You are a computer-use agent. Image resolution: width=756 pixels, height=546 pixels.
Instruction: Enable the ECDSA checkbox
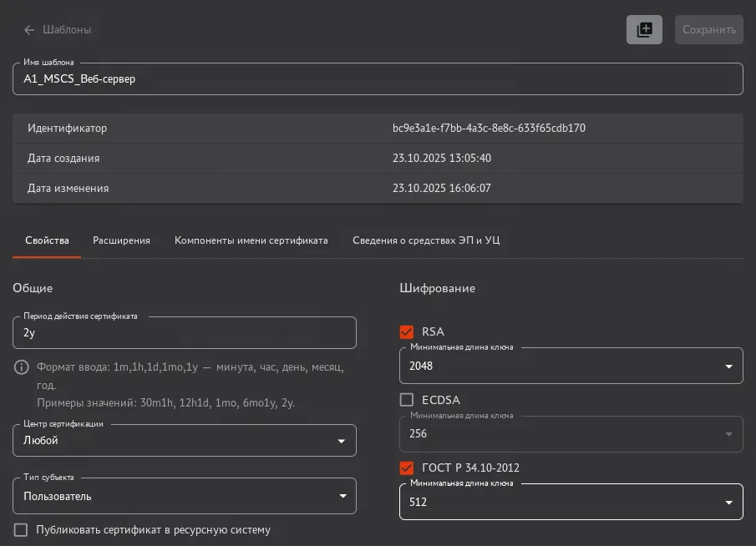[407, 400]
